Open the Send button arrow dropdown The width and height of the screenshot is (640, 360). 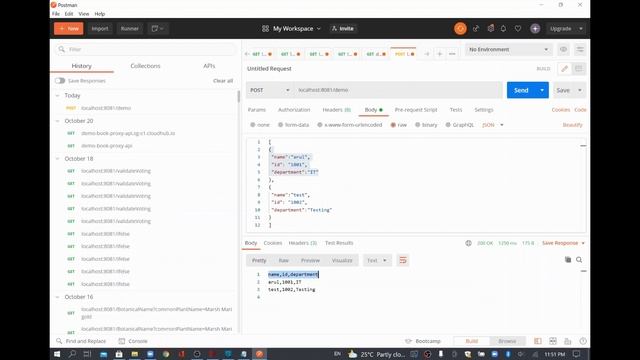[542, 90]
